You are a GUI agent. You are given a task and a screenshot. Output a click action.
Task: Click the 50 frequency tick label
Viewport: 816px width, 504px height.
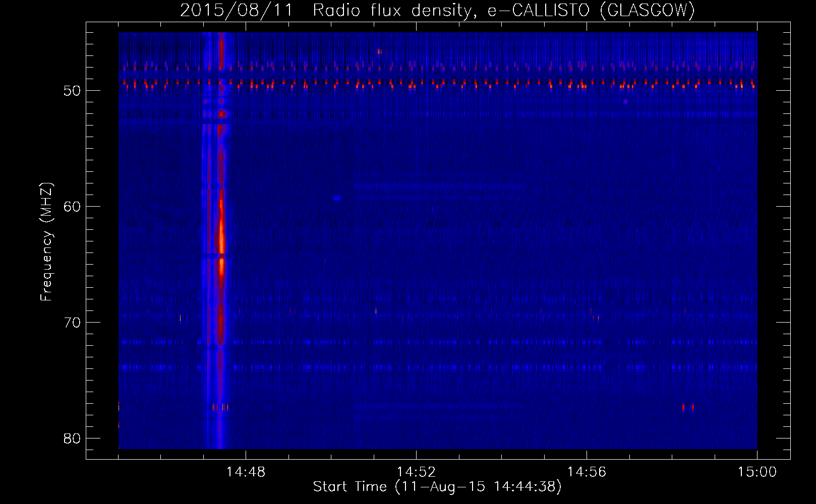pos(73,91)
